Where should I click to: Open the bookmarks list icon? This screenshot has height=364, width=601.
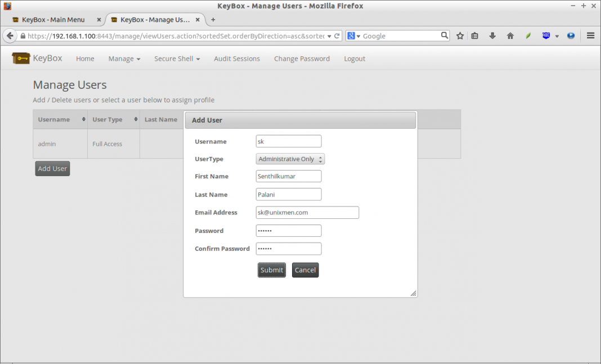coord(474,36)
